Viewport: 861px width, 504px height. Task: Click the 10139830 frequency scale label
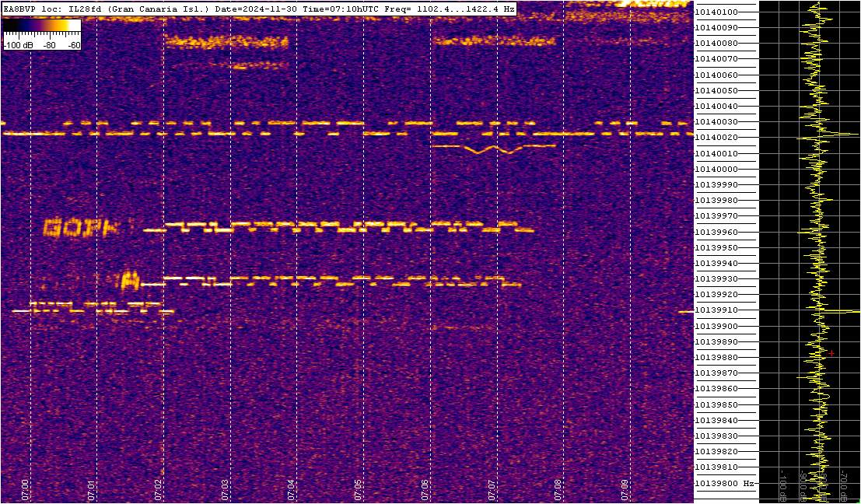716,436
